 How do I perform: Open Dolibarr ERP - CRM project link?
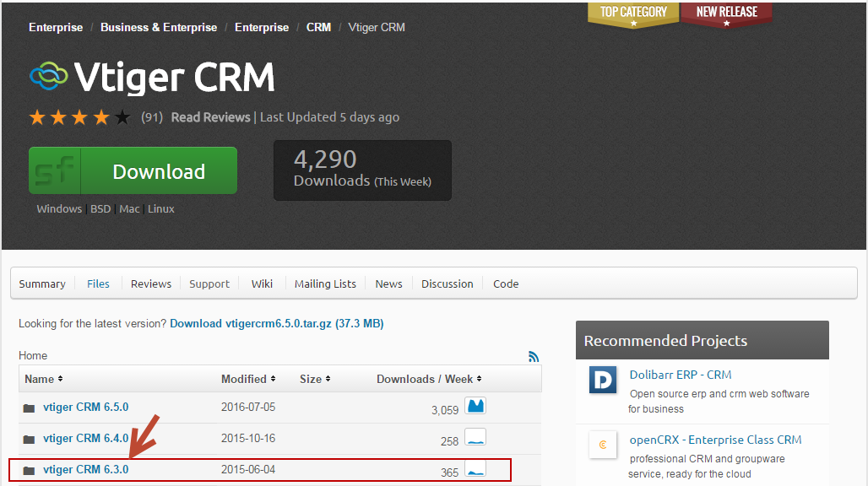tap(681, 375)
